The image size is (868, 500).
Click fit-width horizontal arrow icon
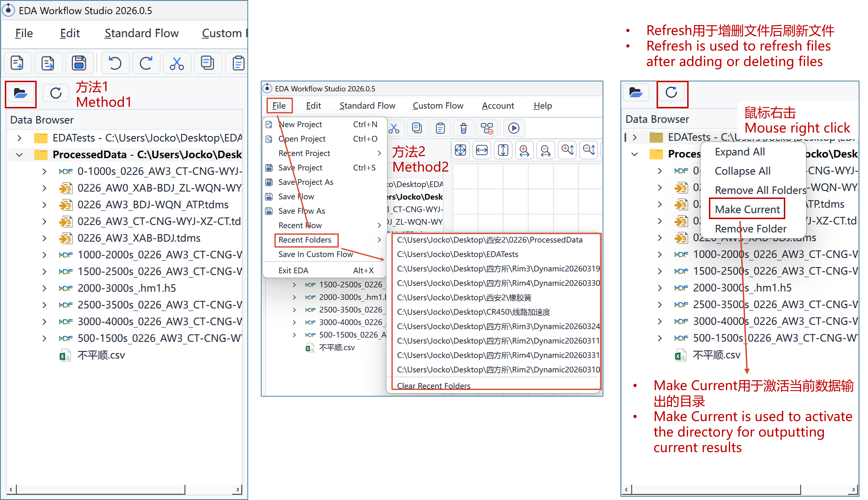click(482, 150)
